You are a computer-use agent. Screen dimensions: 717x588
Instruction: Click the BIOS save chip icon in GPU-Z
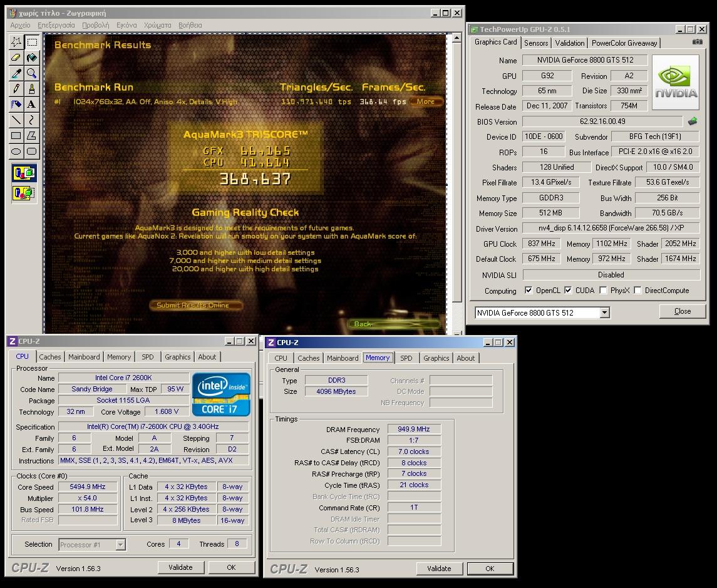click(x=693, y=121)
